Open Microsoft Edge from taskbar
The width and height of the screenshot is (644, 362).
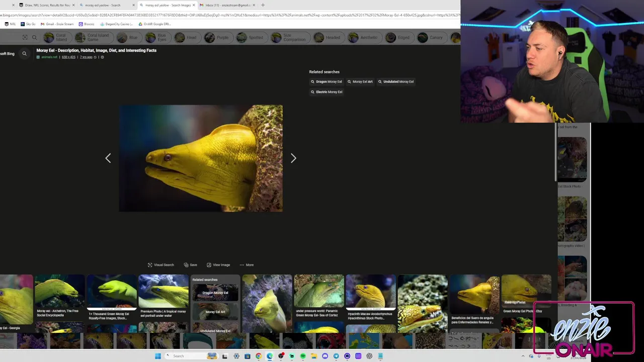click(270, 356)
